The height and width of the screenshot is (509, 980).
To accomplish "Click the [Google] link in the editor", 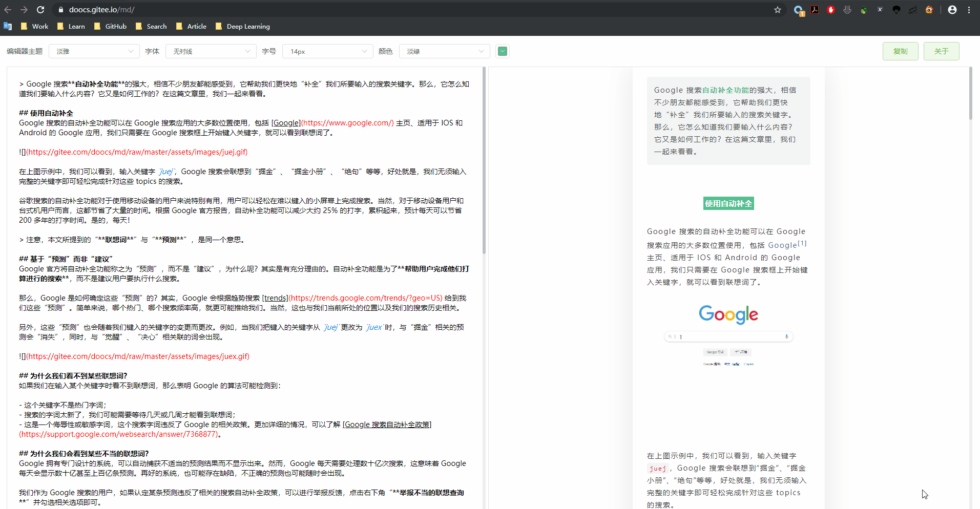I will coord(286,123).
